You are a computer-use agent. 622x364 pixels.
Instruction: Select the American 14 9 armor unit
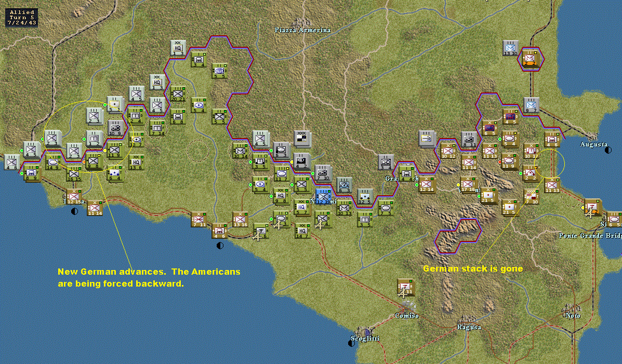click(x=53, y=162)
